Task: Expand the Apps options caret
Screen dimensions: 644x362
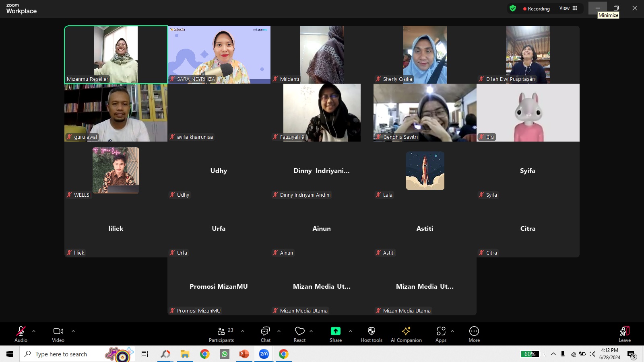Action: 452,331
